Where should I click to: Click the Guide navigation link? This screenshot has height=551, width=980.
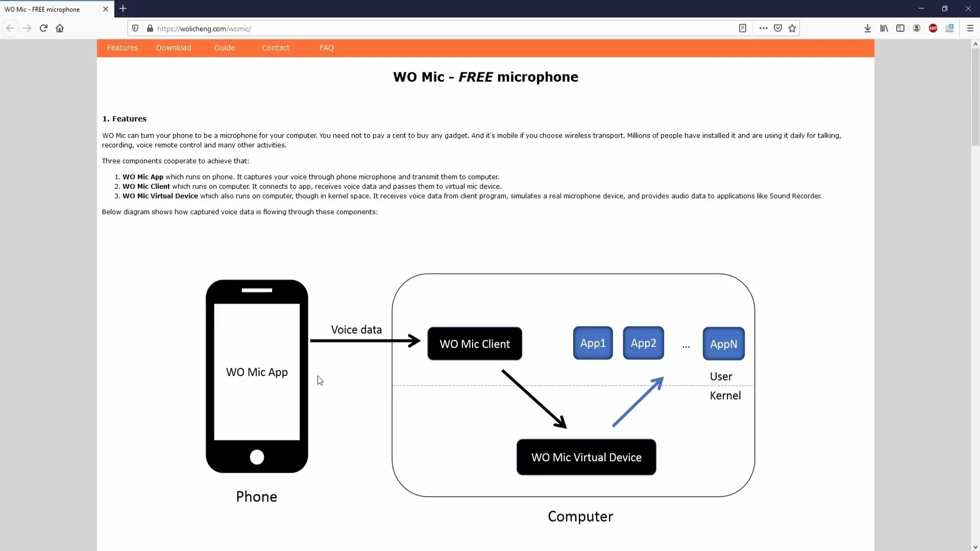[x=224, y=48]
